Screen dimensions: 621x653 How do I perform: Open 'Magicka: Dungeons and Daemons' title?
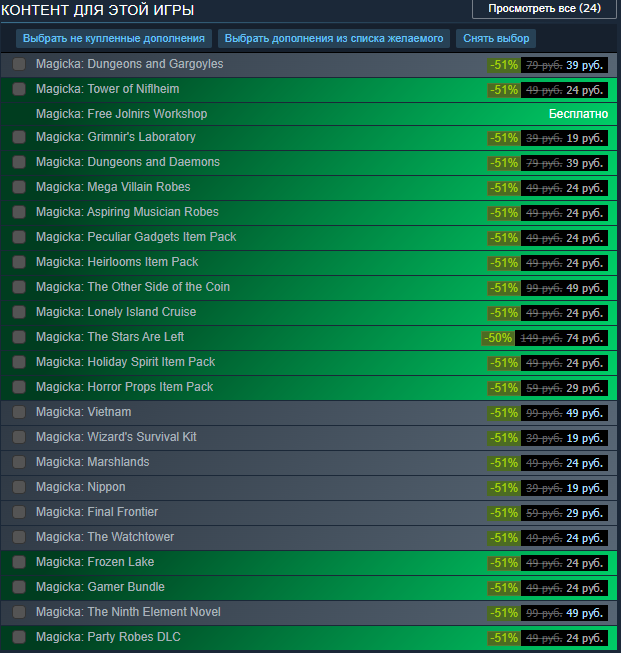128,162
